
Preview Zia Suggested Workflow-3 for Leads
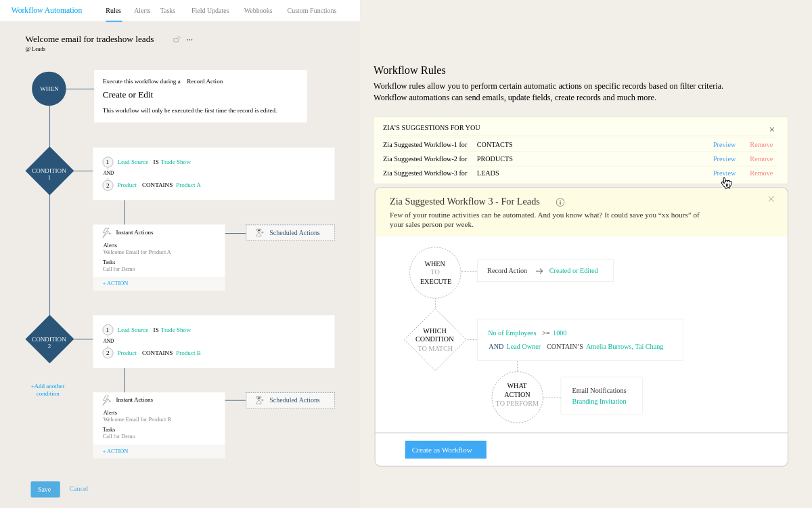(x=724, y=173)
